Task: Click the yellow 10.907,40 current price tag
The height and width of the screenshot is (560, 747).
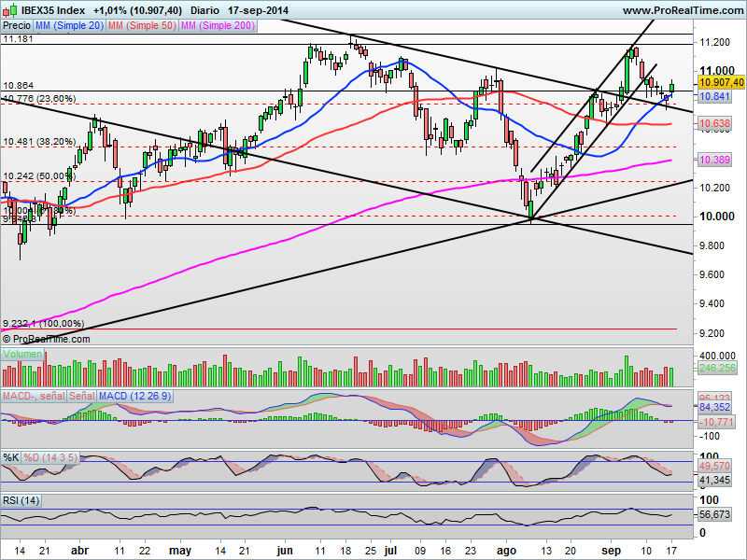Action: (721, 82)
